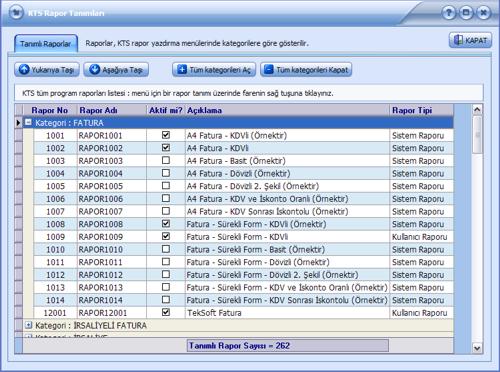Viewport: 500px width, 372px height.
Task: Click the KTS app menu icon in title bar
Action: point(16,13)
